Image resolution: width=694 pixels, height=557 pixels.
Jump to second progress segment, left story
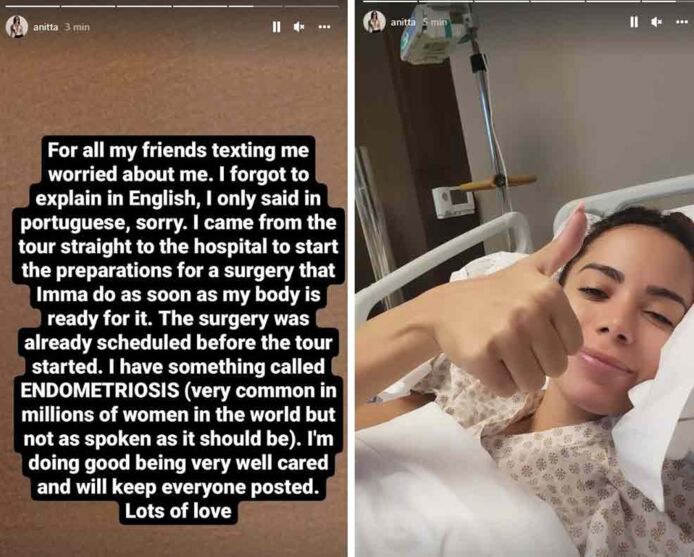click(x=88, y=6)
